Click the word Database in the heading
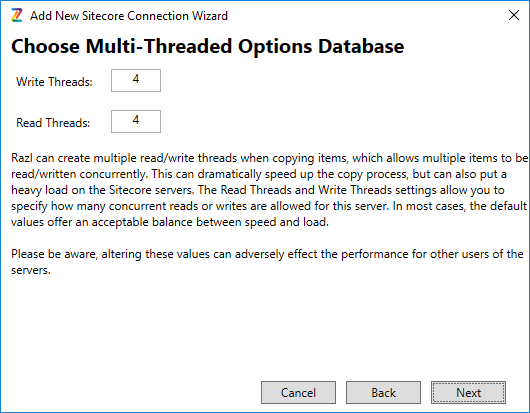This screenshot has width=530, height=413. point(361,46)
